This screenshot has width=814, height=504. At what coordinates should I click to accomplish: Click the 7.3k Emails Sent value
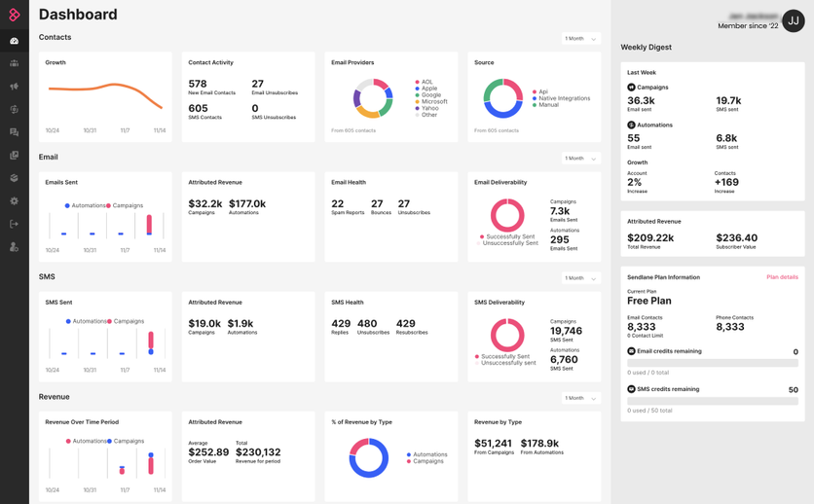(560, 211)
